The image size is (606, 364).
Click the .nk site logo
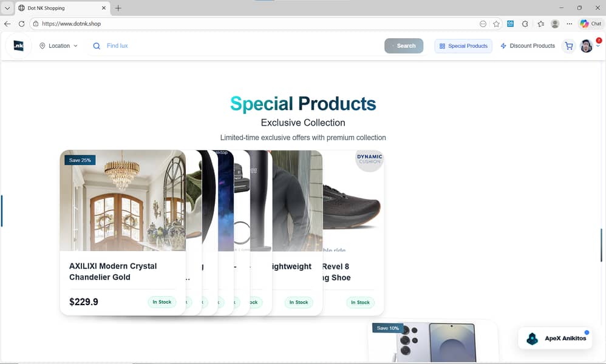click(19, 45)
